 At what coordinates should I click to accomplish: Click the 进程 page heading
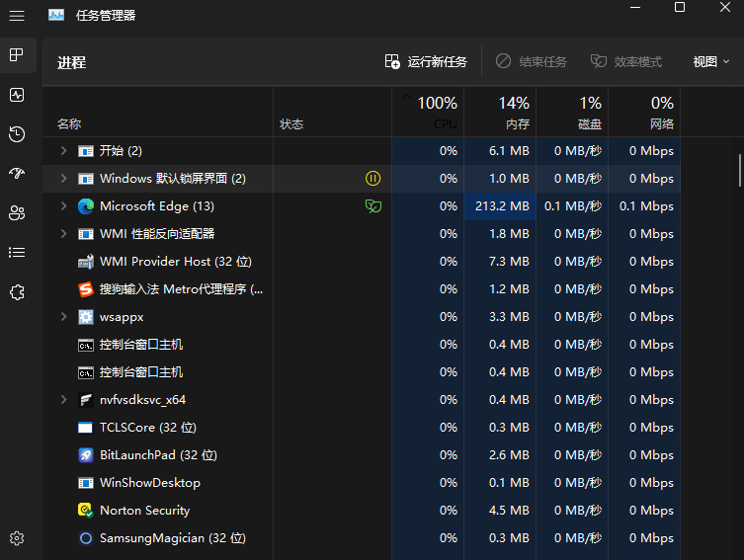point(72,62)
